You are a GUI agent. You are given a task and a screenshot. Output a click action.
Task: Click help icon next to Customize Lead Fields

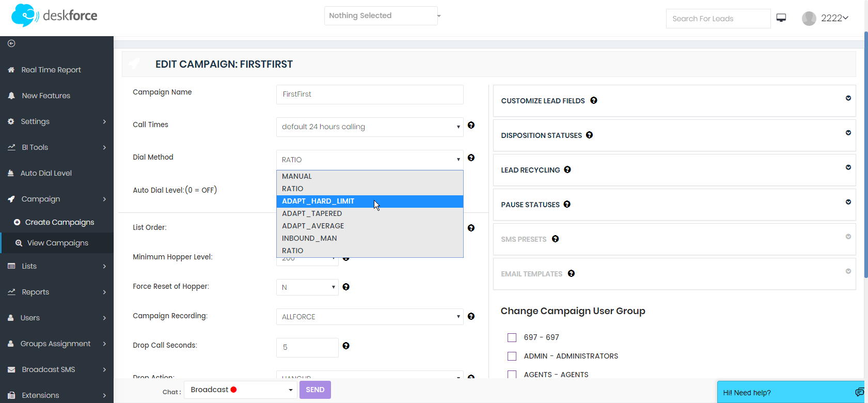[594, 100]
